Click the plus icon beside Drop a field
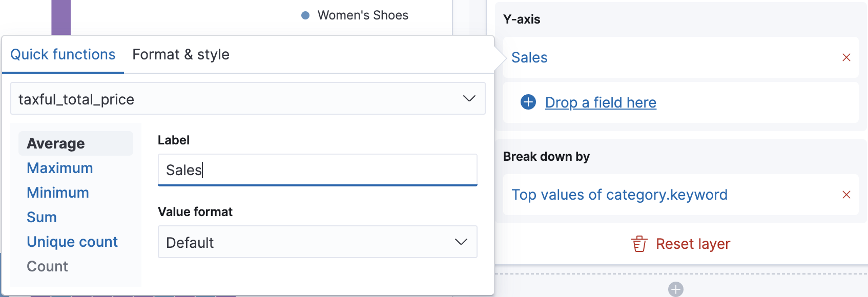 [528, 102]
